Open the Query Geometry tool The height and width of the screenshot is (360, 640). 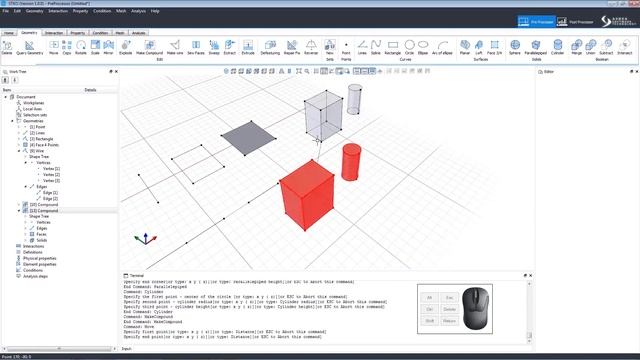(x=29, y=47)
